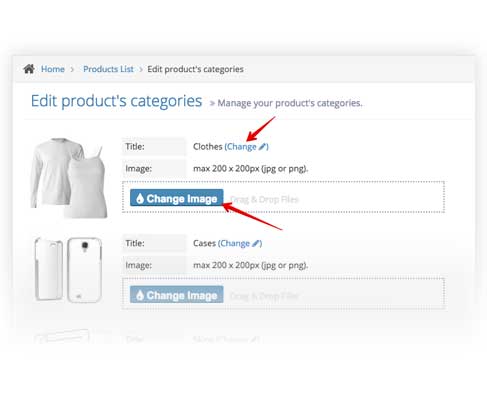The height and width of the screenshot is (402, 487).
Task: Click the Edit product's categories breadcrumb text
Action: click(195, 69)
